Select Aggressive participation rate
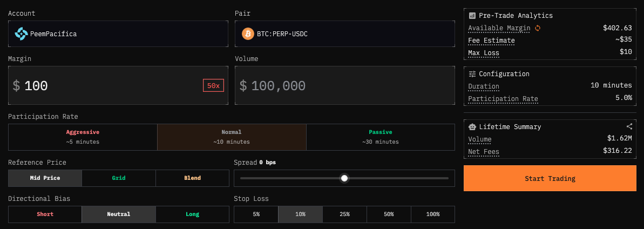The width and height of the screenshot is (644, 229). [x=83, y=137]
